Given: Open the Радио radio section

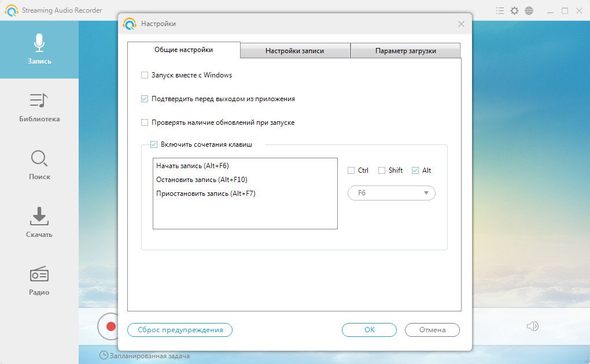Looking at the screenshot, I should click(x=39, y=281).
